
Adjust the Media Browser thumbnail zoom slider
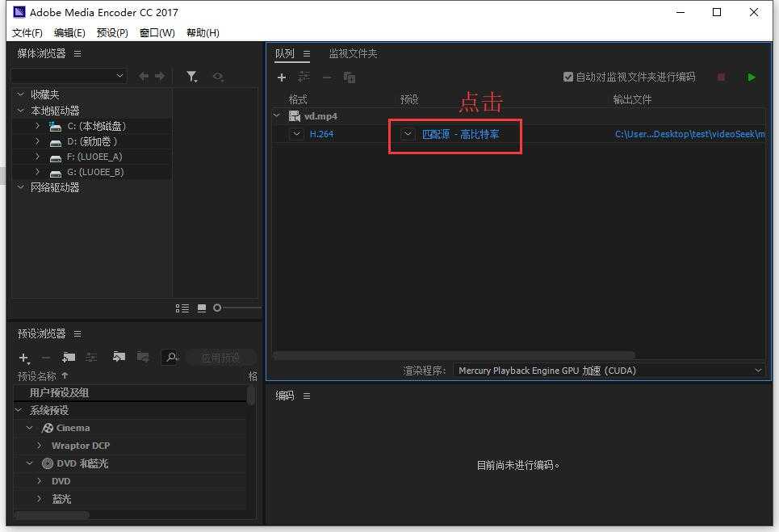tap(217, 308)
